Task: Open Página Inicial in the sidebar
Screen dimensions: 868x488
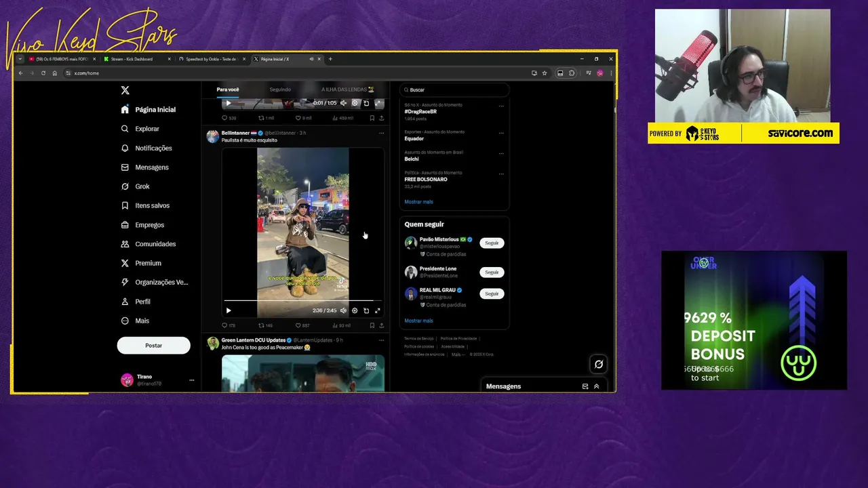Action: pyautogui.click(x=148, y=109)
